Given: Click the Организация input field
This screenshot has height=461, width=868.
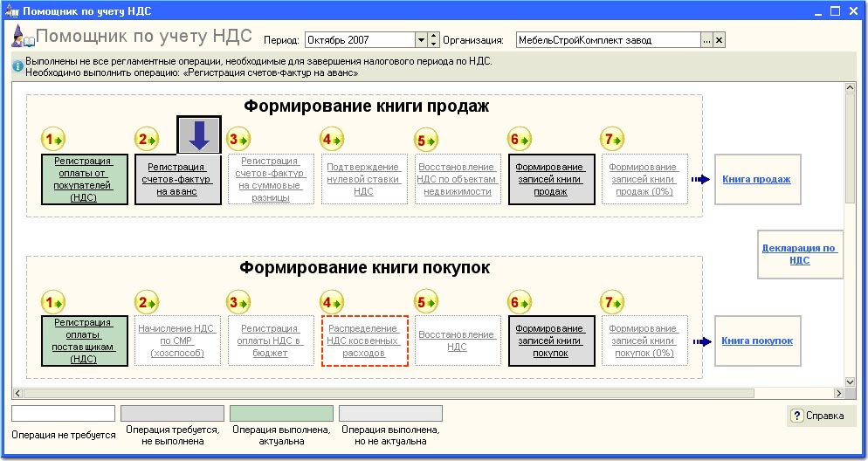Looking at the screenshot, I should pyautogui.click(x=609, y=40).
